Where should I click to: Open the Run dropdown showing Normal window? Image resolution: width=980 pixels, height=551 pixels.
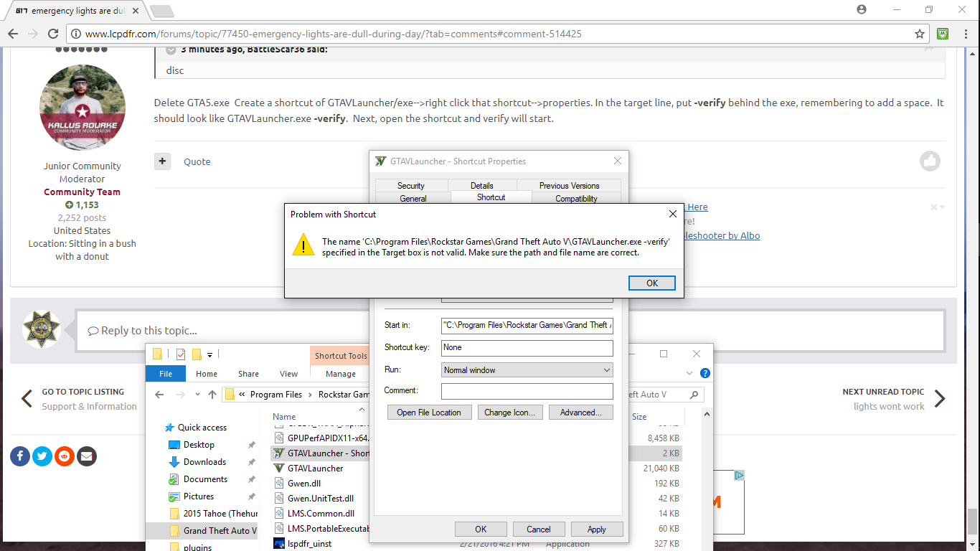(x=527, y=370)
